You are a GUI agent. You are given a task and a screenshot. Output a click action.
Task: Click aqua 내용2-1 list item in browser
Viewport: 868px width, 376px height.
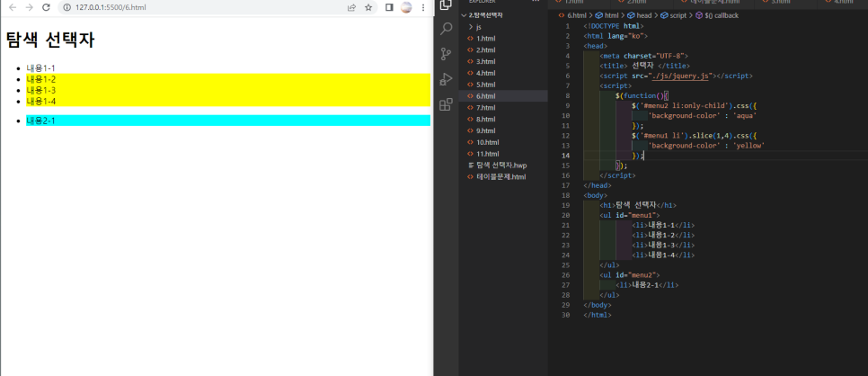click(228, 121)
